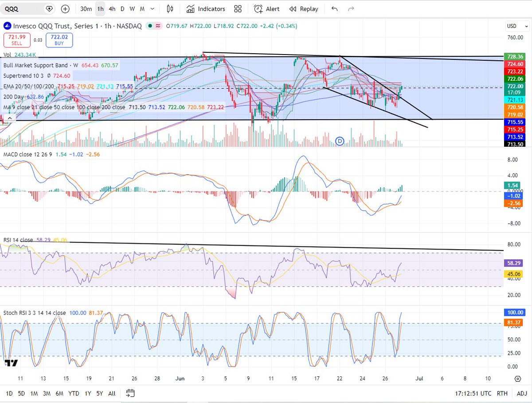Image resolution: width=532 pixels, height=403 pixels.
Task: Switch to the 4h timeframe
Action: tap(112, 9)
